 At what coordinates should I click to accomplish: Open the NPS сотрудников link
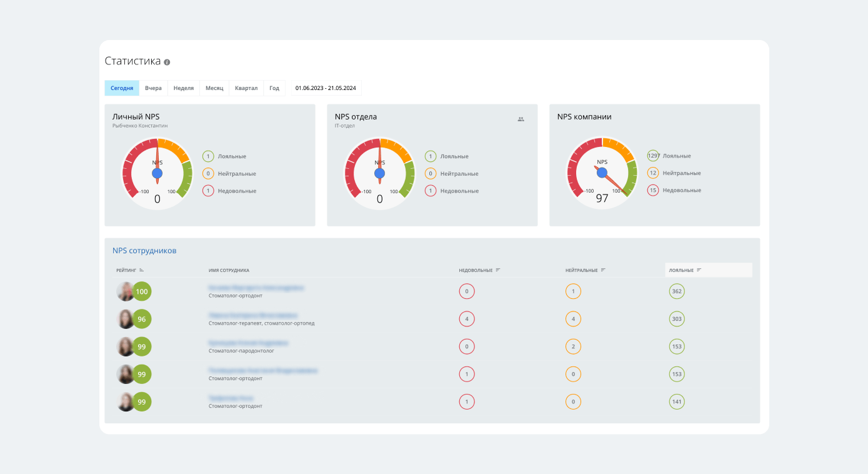pos(144,251)
